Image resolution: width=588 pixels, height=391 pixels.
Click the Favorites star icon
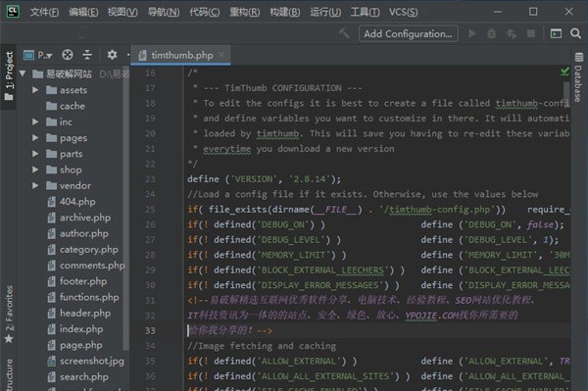click(x=9, y=338)
